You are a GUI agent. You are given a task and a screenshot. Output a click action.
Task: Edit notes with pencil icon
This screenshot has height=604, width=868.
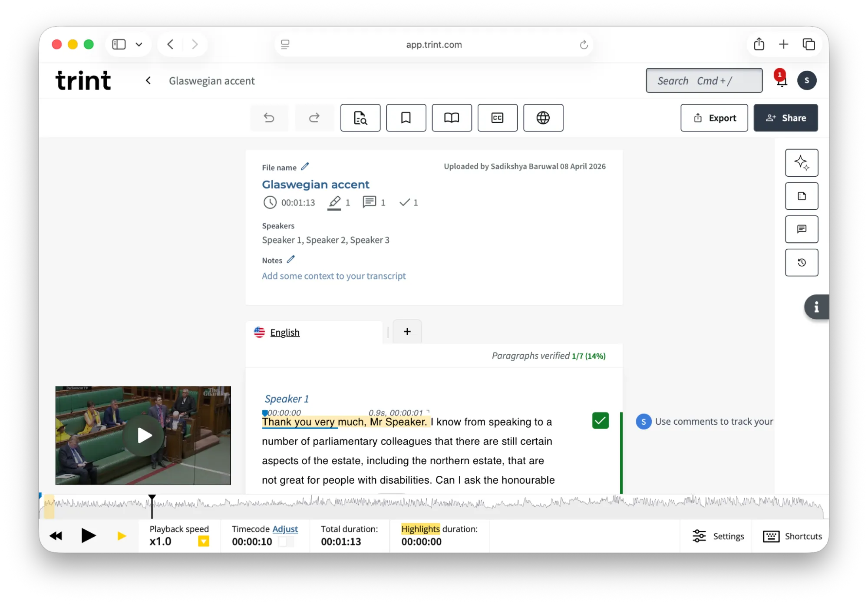point(290,259)
